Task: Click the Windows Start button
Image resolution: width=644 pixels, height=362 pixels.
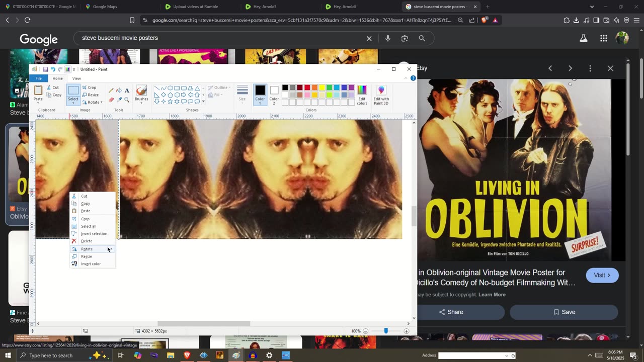Action: 8,355
